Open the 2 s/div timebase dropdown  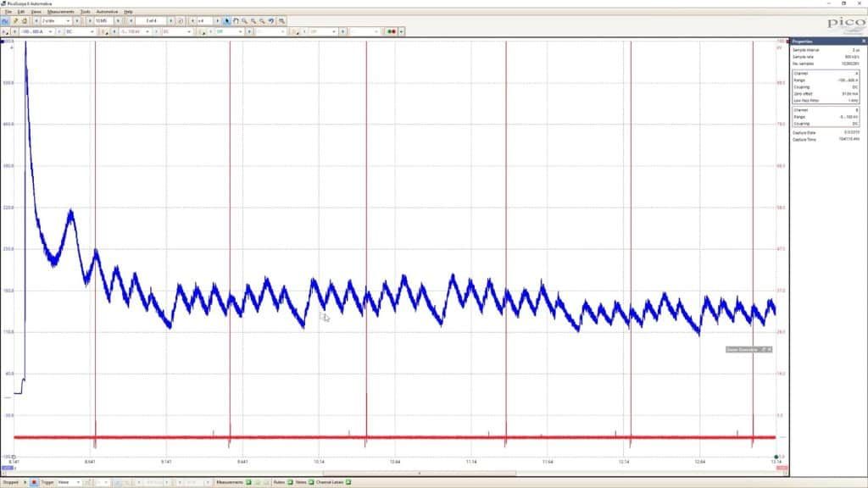(x=57, y=20)
